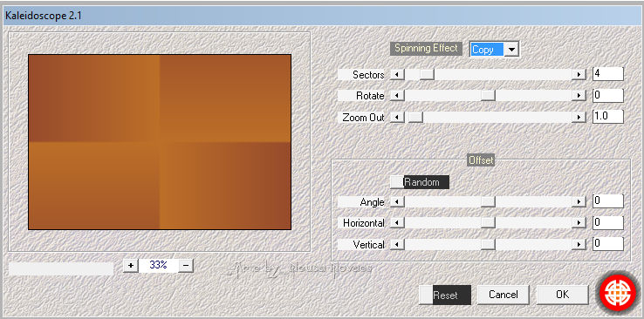Click the Sectors slider left arrow
Screen dimensions: 644x319
(397, 75)
